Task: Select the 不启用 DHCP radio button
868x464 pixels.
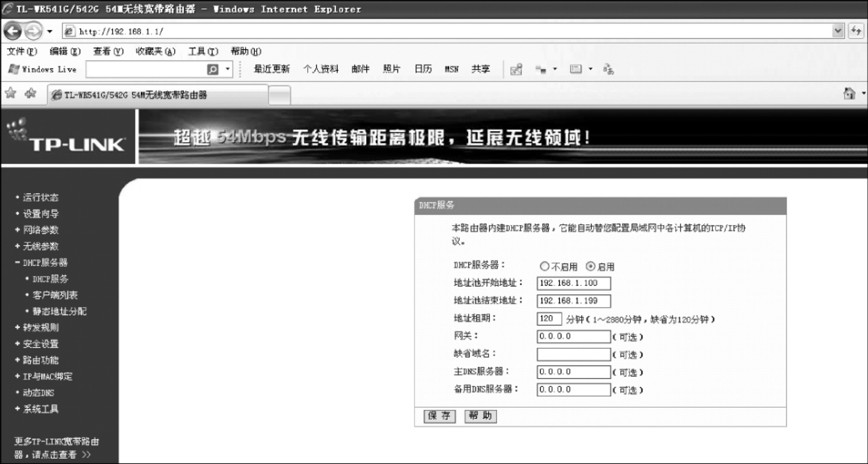Action: click(544, 266)
